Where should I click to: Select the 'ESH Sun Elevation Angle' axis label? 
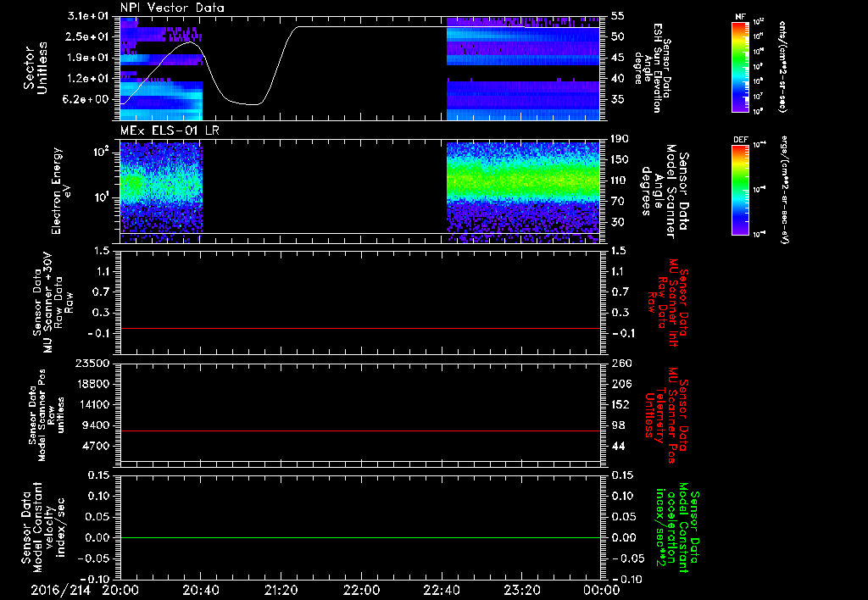coord(652,68)
